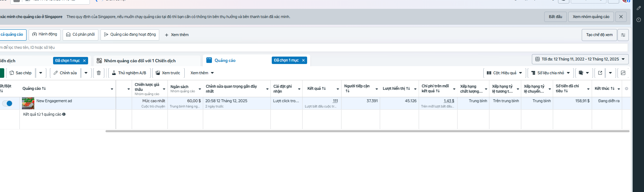This screenshot has width=644, height=192.
Task: Open the clock history icon in right sidebar
Action: click(x=638, y=20)
